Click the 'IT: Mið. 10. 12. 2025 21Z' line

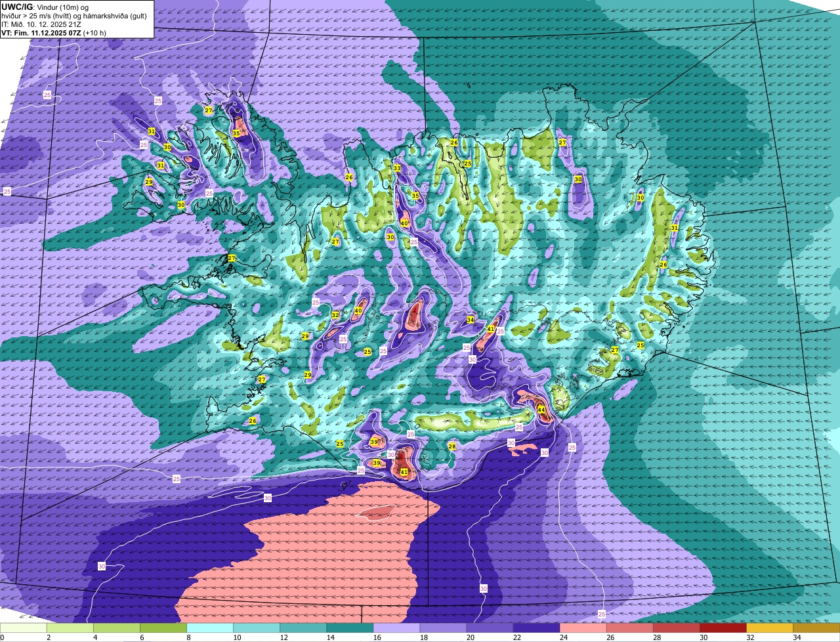41,24
